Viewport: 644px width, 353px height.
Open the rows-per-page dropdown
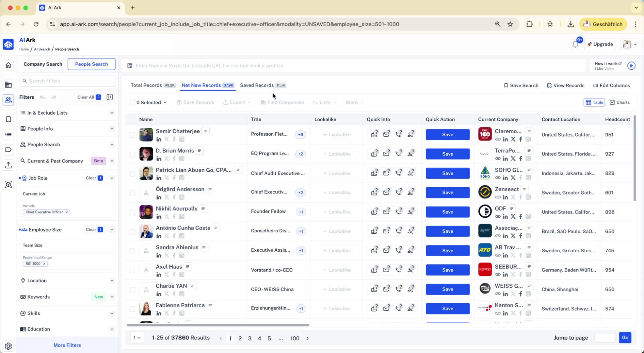point(137,338)
